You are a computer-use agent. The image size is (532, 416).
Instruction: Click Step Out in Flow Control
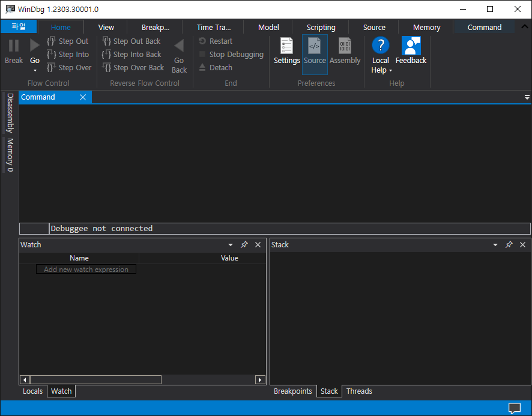67,41
